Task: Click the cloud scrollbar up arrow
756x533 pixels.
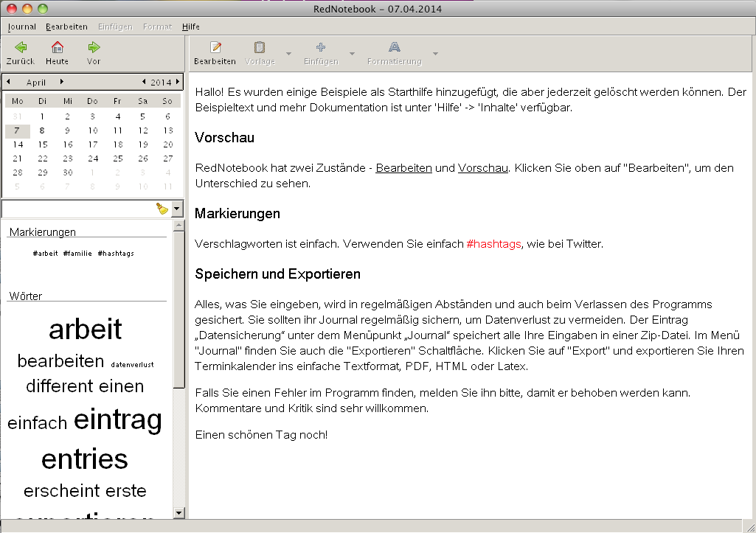Action: pos(179,225)
